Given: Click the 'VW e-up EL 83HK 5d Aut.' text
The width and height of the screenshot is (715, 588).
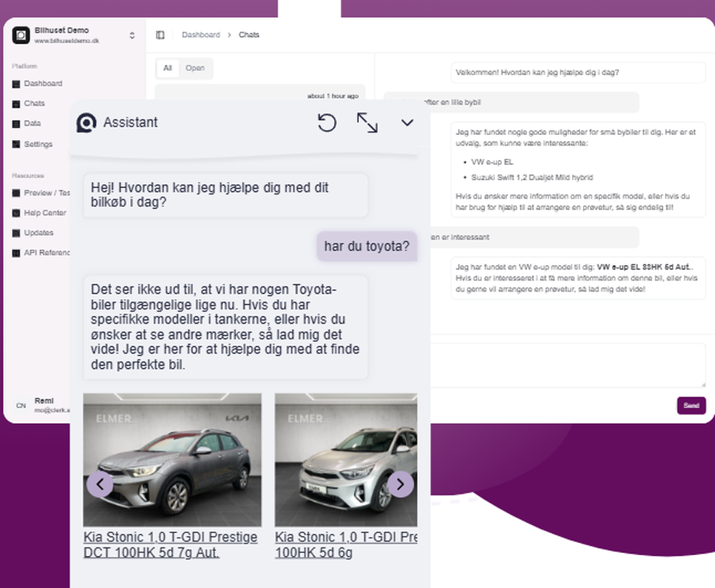Looking at the screenshot, I should (645, 267).
